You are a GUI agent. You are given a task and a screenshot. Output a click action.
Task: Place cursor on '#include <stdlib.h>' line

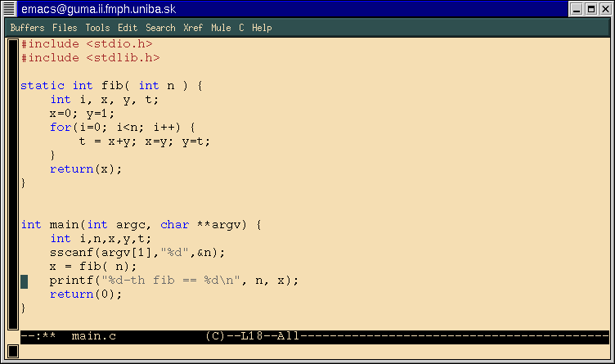click(90, 58)
